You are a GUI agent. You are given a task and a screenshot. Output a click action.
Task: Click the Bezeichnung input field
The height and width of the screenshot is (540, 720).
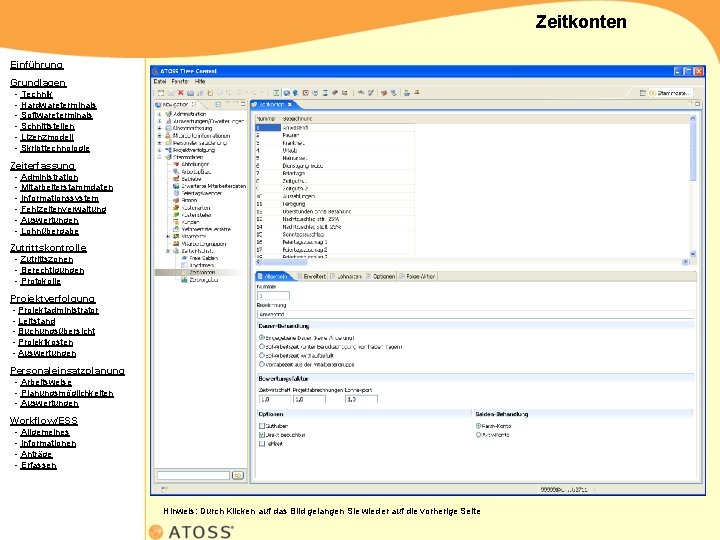(475, 315)
